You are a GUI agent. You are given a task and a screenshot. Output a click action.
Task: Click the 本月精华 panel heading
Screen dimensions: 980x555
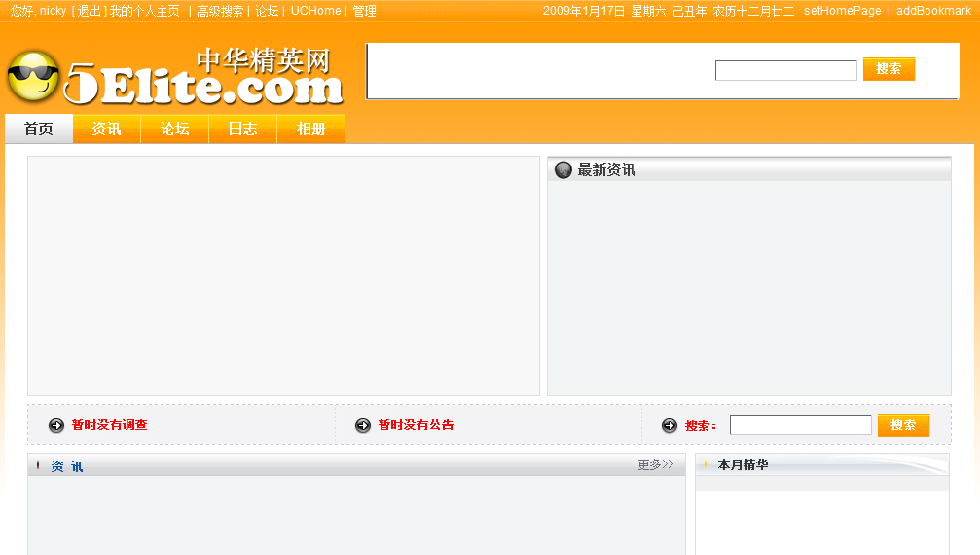[743, 464]
